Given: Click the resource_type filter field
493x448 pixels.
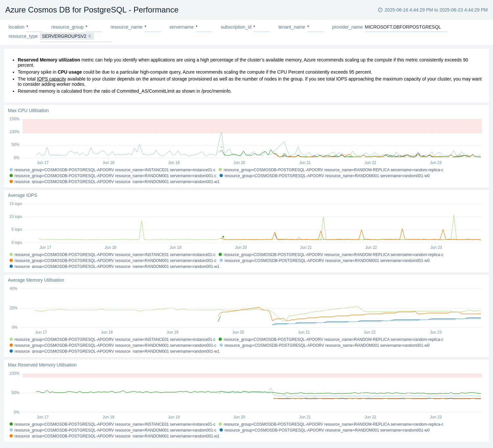Looking at the screenshot, I should click(x=76, y=36).
